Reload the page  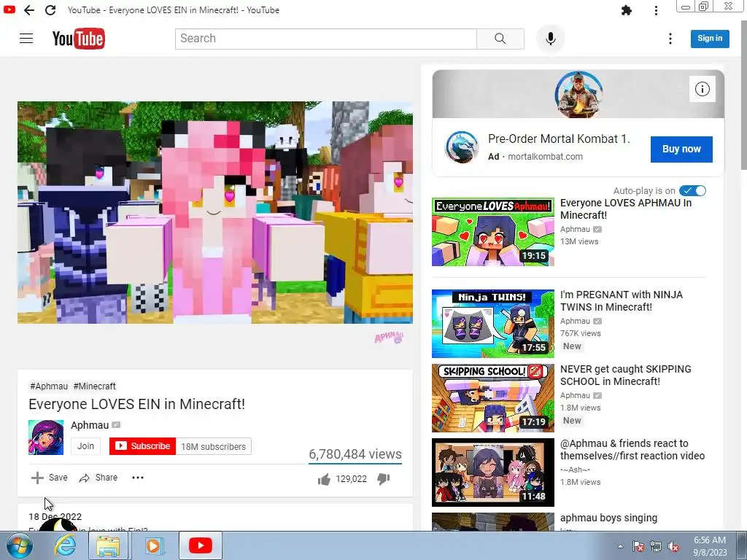(50, 10)
